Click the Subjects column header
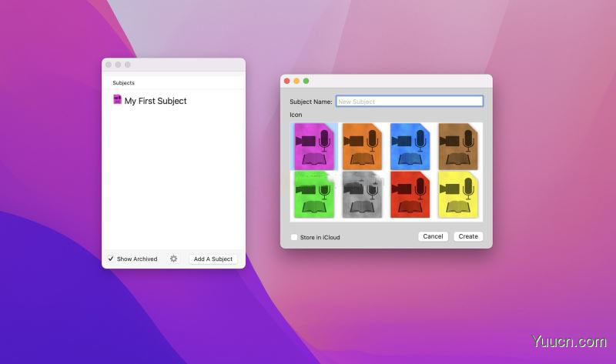This screenshot has height=364, width=616. pos(124,82)
